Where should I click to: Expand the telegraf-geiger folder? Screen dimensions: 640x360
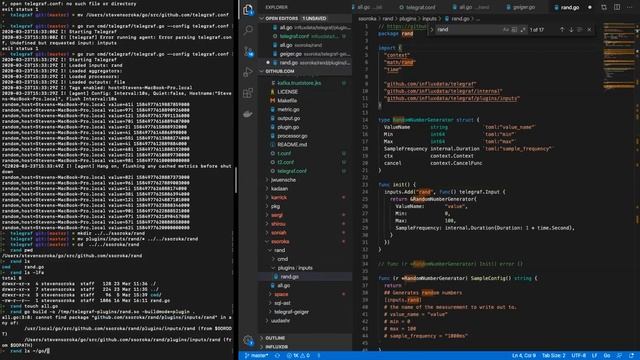click(x=291, y=312)
